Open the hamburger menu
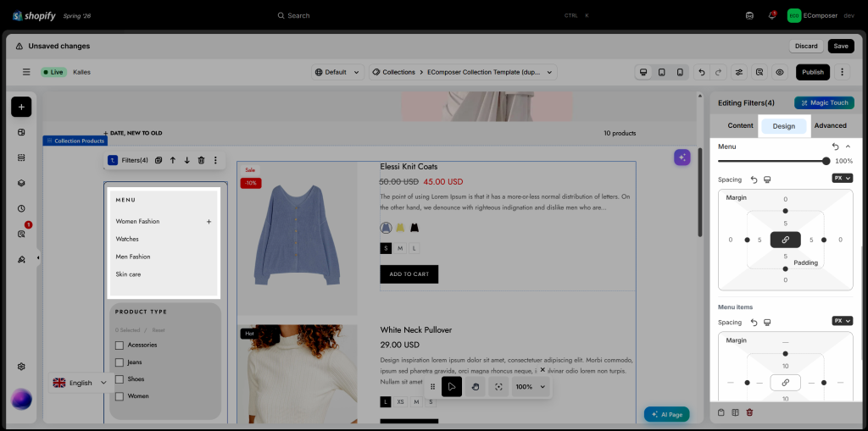The height and width of the screenshot is (431, 868). click(26, 72)
